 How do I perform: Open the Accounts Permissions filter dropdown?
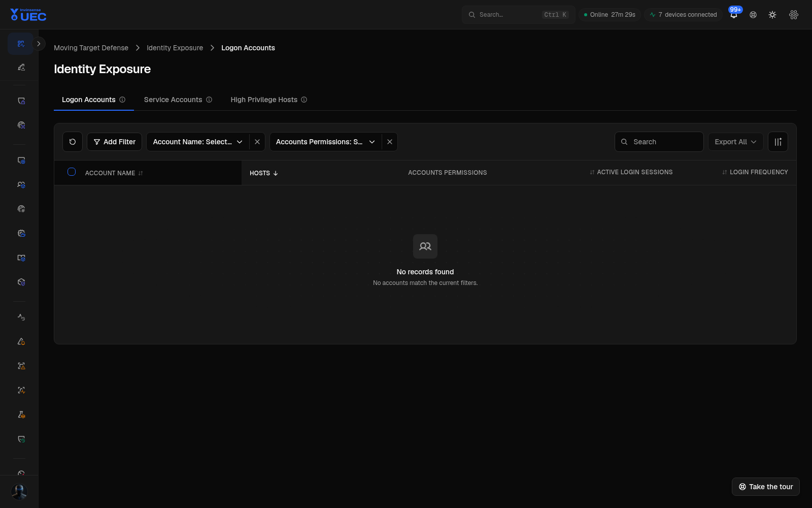tap(325, 142)
